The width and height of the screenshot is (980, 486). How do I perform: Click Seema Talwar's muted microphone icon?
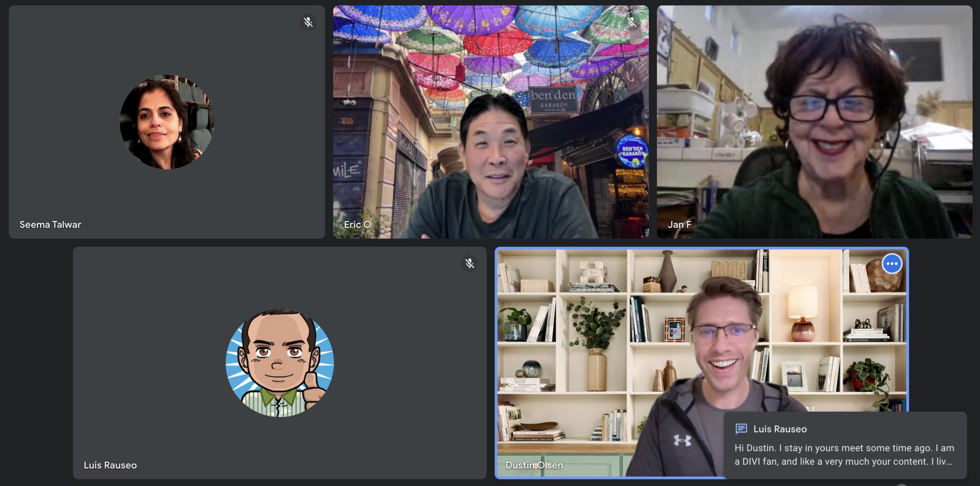coord(308,22)
